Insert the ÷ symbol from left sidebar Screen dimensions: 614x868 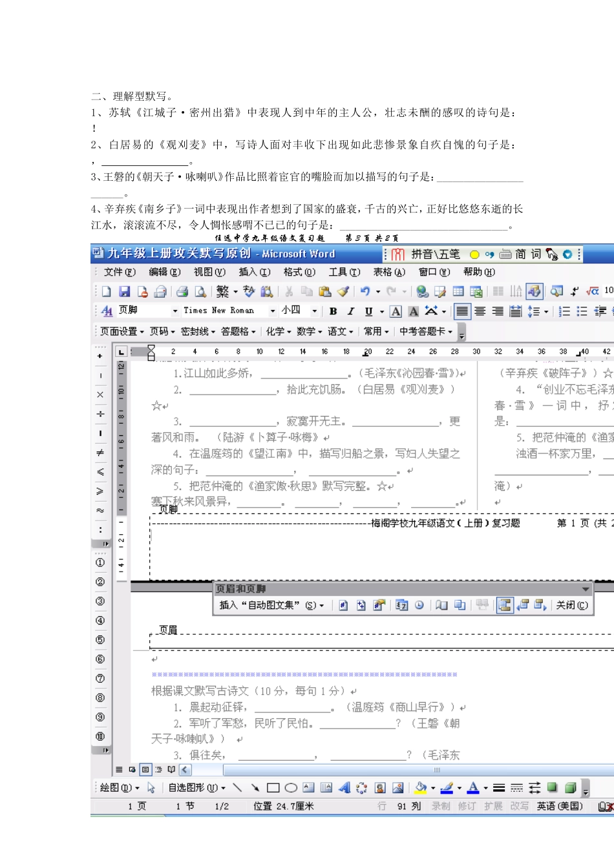pyautogui.click(x=100, y=414)
